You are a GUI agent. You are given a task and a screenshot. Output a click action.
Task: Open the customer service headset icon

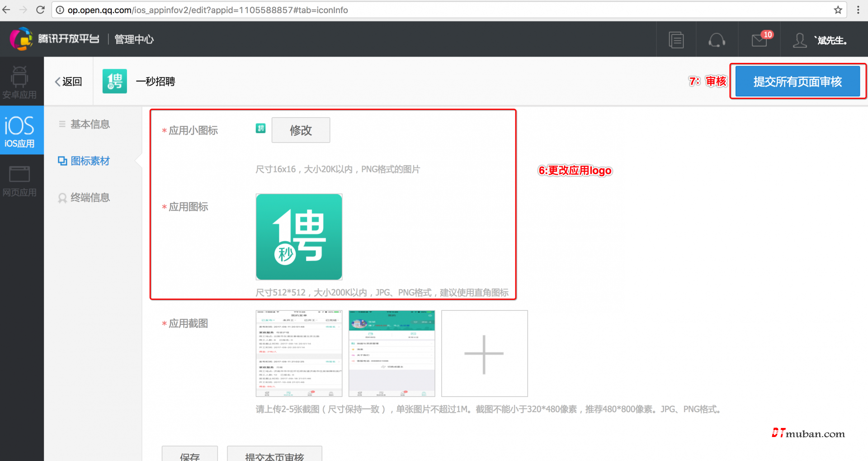click(717, 40)
